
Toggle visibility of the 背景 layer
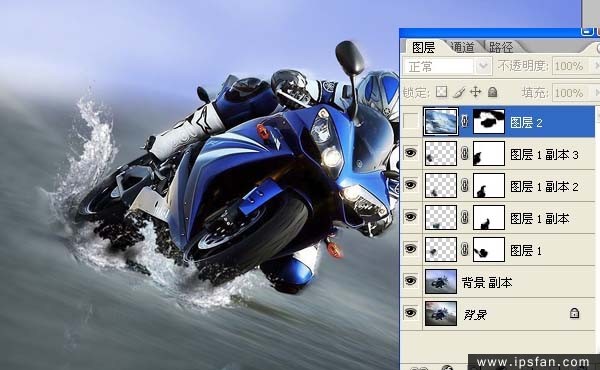(x=410, y=313)
